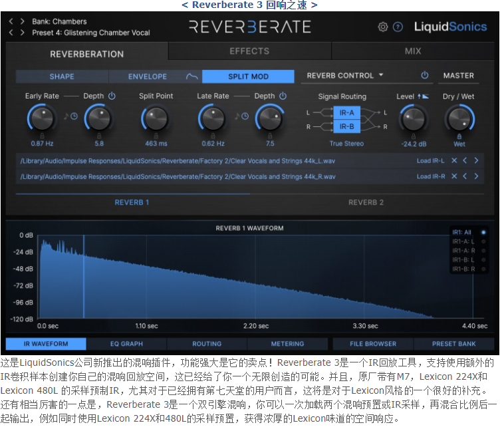Clear the IR-L file with X icon
The image size is (504, 429).
454,160
